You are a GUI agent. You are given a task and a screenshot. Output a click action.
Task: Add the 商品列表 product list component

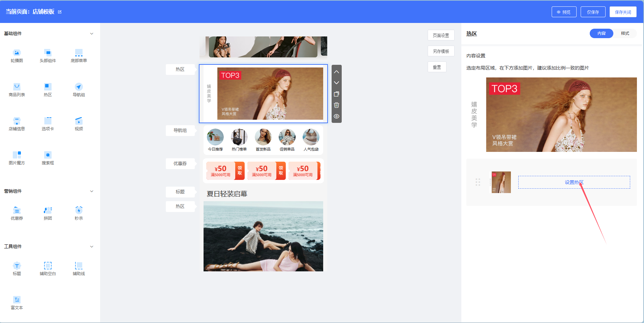tap(17, 89)
